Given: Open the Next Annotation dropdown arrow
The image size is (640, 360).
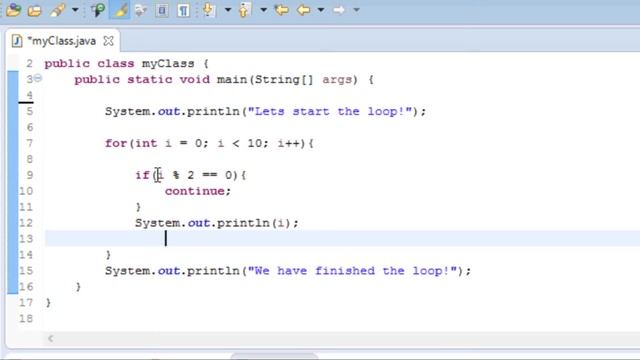Looking at the screenshot, I should click(228, 10).
